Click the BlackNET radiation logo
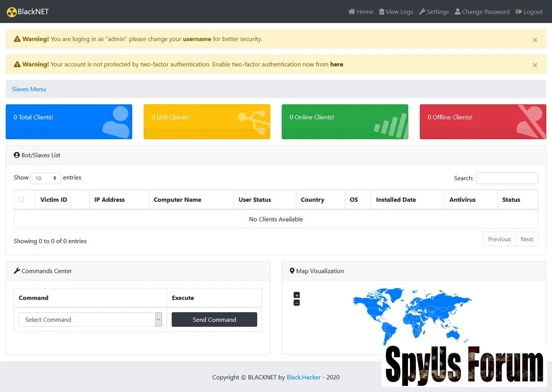This screenshot has height=392, width=552. 12,12
